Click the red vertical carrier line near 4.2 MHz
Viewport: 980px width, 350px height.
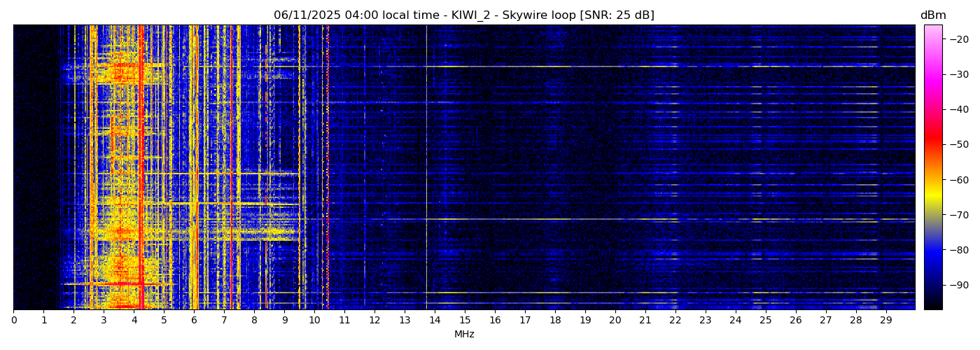[141, 168]
